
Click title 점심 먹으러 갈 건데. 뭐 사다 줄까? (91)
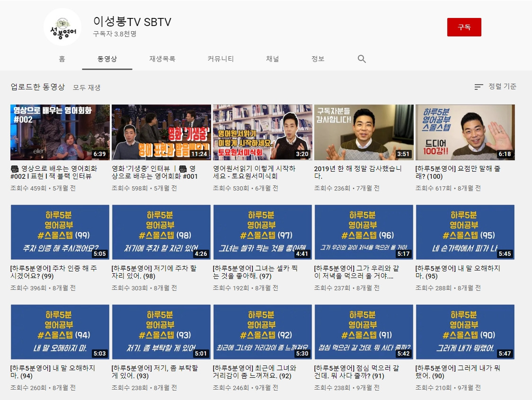356,372
